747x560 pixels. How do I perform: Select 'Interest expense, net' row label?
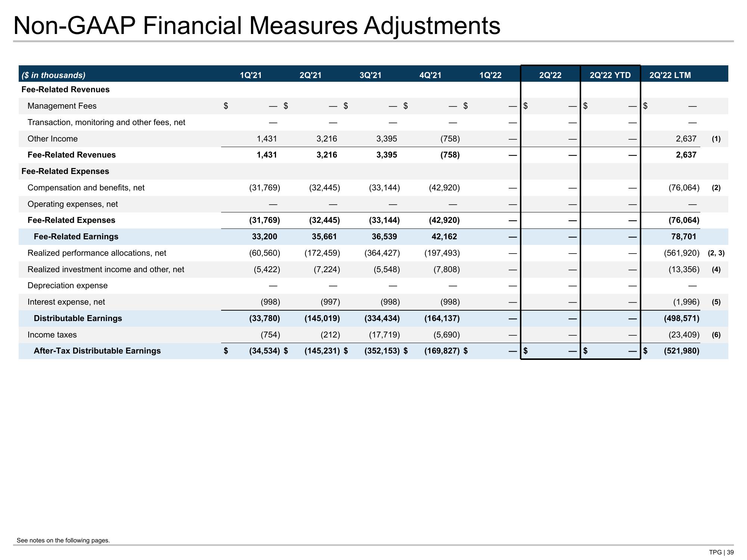click(x=66, y=302)
